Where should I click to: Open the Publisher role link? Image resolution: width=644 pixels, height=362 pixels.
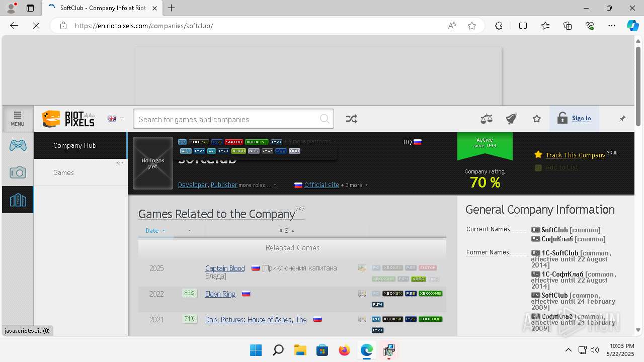coord(224,185)
